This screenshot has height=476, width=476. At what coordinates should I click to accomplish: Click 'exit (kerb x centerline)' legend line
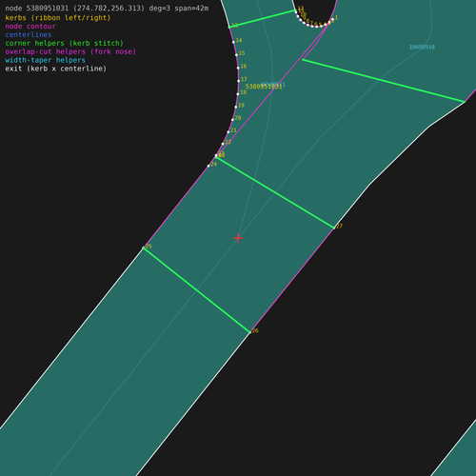tap(56, 69)
